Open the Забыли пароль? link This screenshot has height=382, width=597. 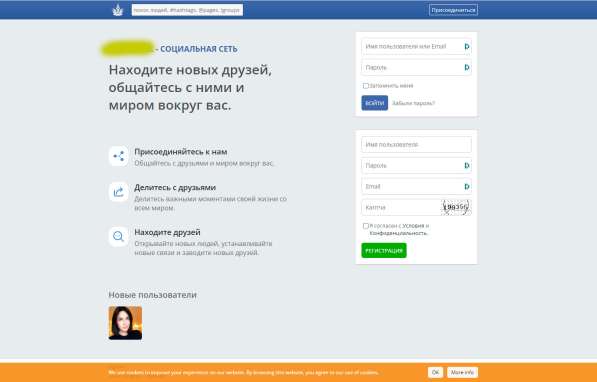point(413,103)
